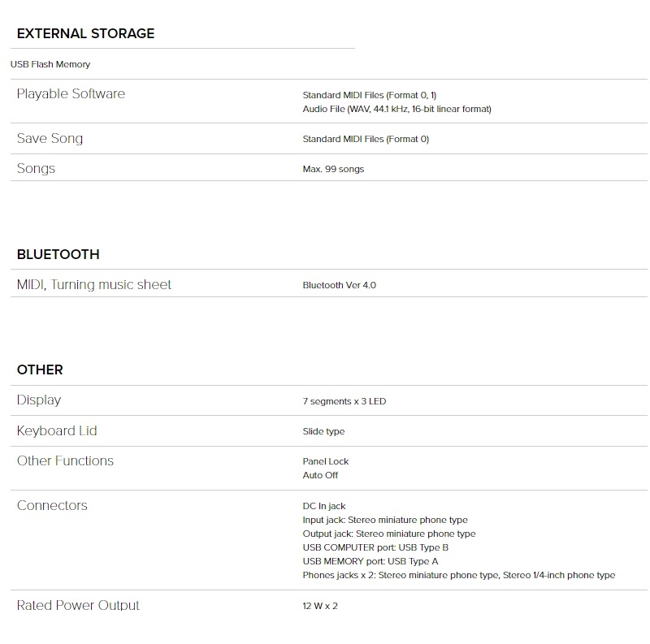The image size is (650, 644).
Task: Click the Audio File WAV format line
Action: coord(396,109)
